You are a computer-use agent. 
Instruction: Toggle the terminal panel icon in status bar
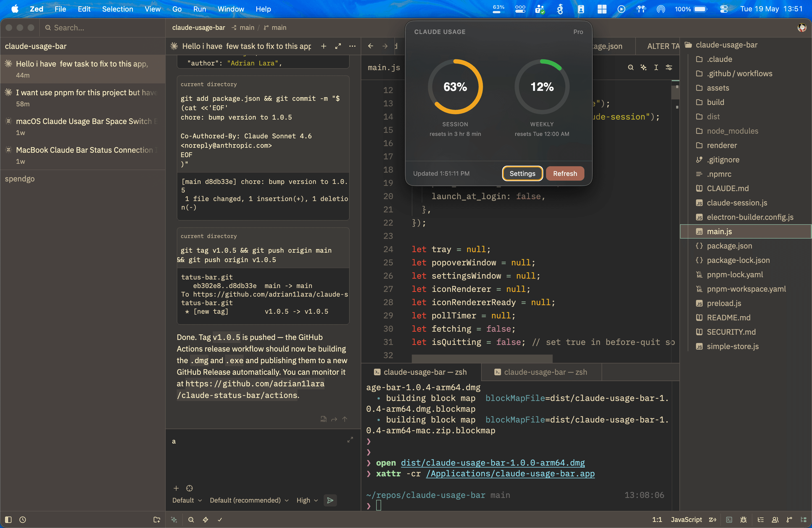pyautogui.click(x=729, y=519)
